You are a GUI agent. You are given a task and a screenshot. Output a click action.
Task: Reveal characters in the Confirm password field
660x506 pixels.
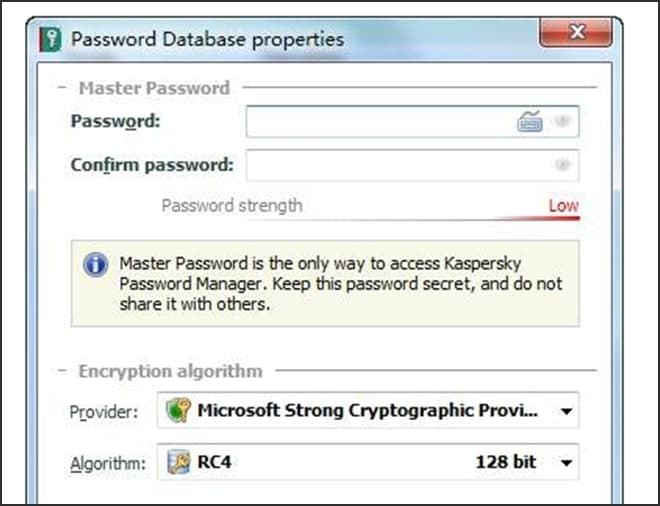pos(563,165)
